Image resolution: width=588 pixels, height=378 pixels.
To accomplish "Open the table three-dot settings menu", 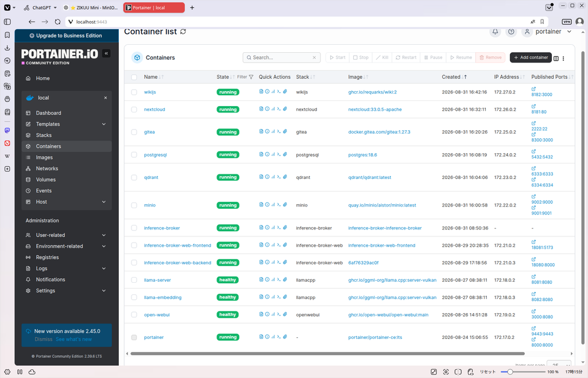I will (x=563, y=58).
